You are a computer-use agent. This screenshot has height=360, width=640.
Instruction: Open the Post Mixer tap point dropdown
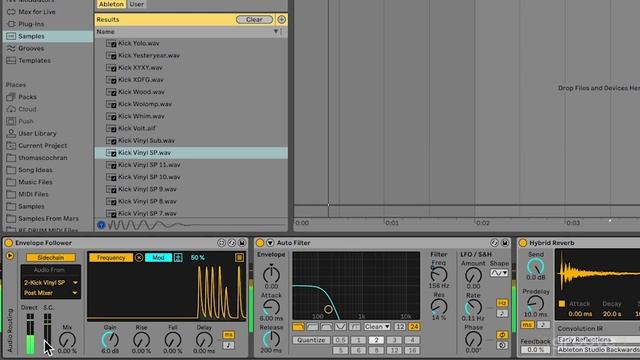[51, 293]
